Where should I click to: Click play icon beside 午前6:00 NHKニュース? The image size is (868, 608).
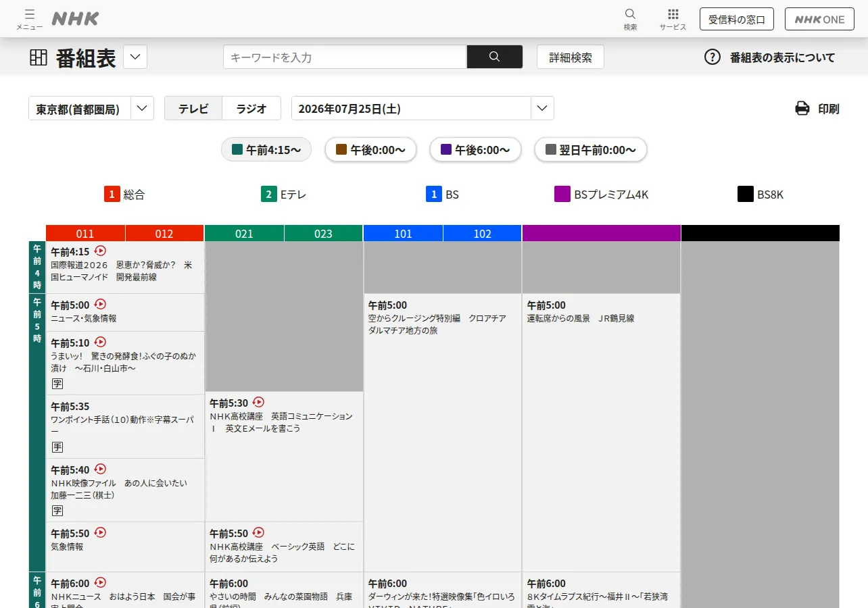100,582
